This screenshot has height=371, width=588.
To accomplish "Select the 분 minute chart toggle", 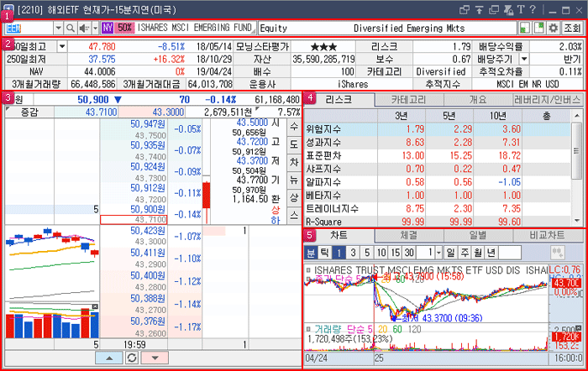I will (311, 253).
